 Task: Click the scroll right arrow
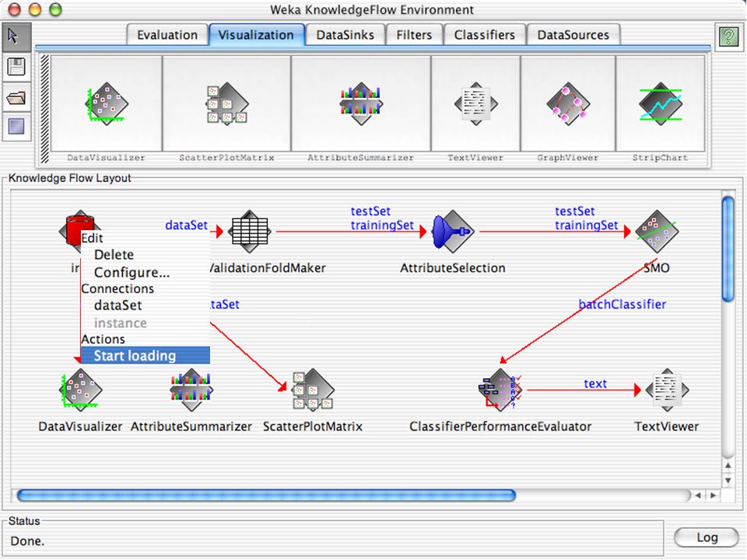click(x=714, y=495)
